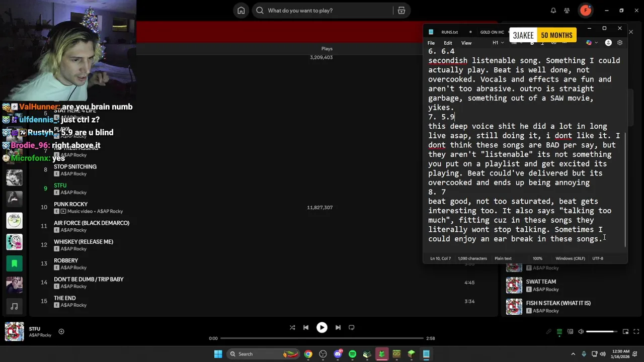Play the track ROBBERY
The height and width of the screenshot is (362, 644).
click(x=66, y=260)
